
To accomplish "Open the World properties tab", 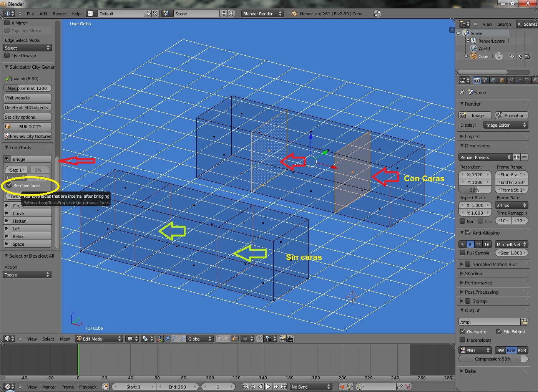I will point(493,80).
